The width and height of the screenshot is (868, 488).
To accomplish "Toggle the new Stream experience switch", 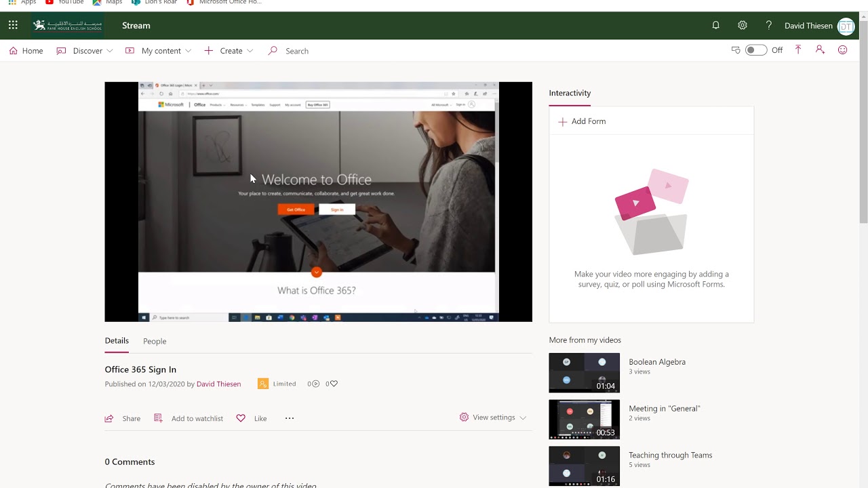I will [x=755, y=50].
